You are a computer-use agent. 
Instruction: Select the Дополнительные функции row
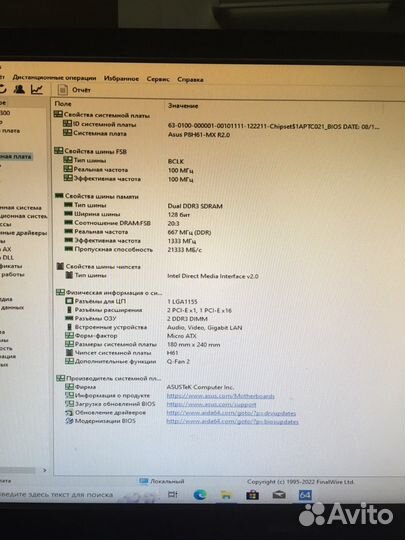click(x=127, y=362)
